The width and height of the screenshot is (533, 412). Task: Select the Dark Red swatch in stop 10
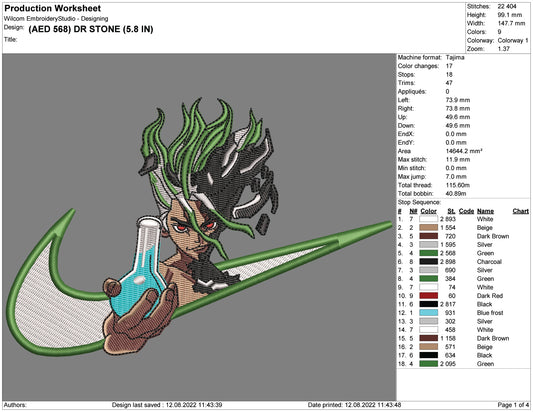coord(428,296)
